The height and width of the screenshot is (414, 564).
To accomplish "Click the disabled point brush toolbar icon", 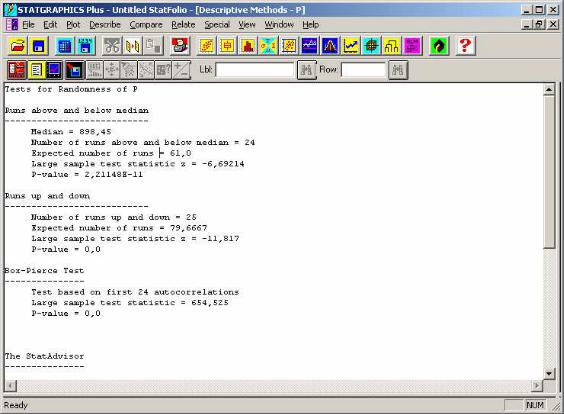I will click(x=129, y=70).
